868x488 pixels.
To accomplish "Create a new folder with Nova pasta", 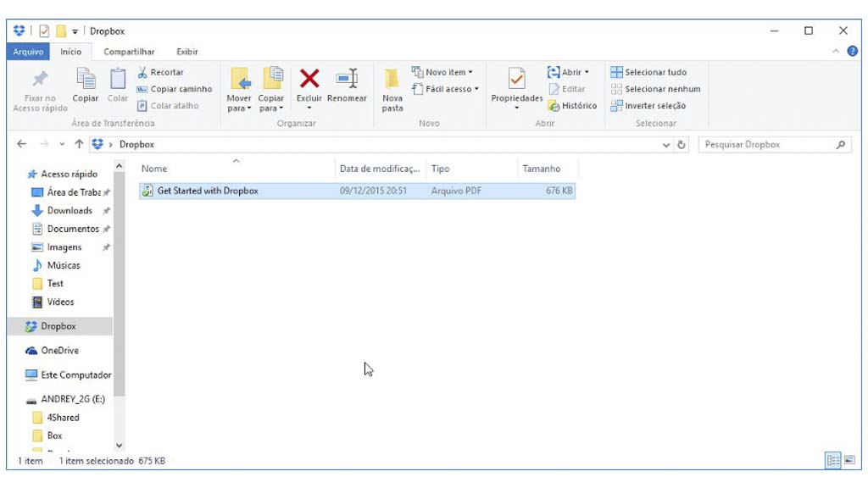I will point(392,90).
